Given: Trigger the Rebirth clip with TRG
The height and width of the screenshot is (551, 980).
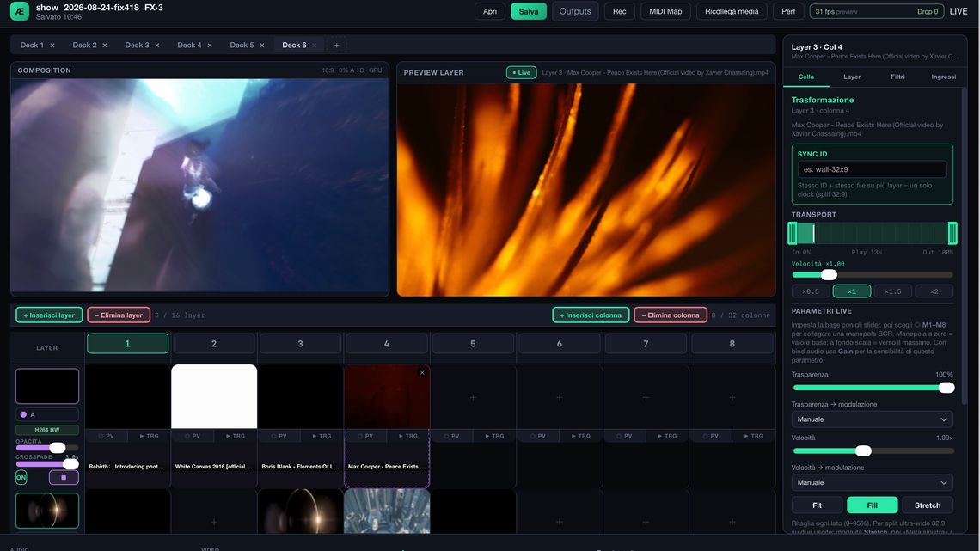Looking at the screenshot, I should 149,436.
